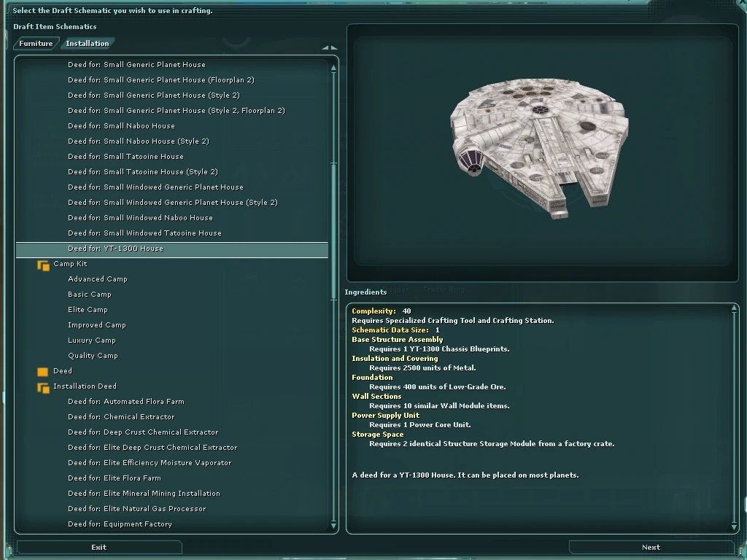The width and height of the screenshot is (747, 560).
Task: Click the Exit button
Action: (x=99, y=547)
